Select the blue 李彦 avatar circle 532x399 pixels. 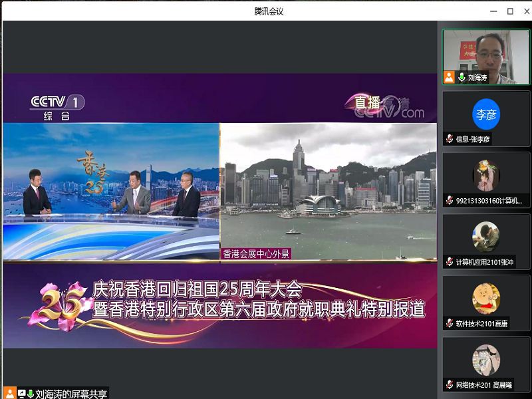point(486,114)
